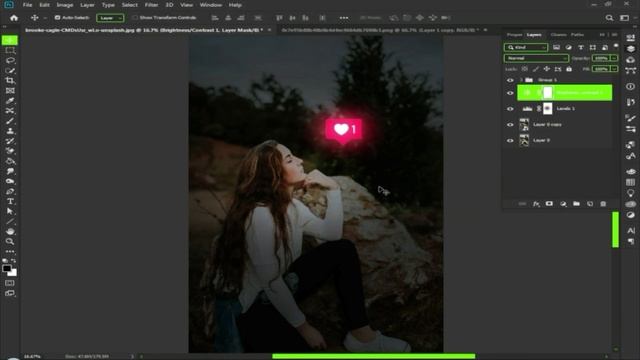Add a layer mask from panel bottom
The width and height of the screenshot is (640, 360).
(x=549, y=204)
